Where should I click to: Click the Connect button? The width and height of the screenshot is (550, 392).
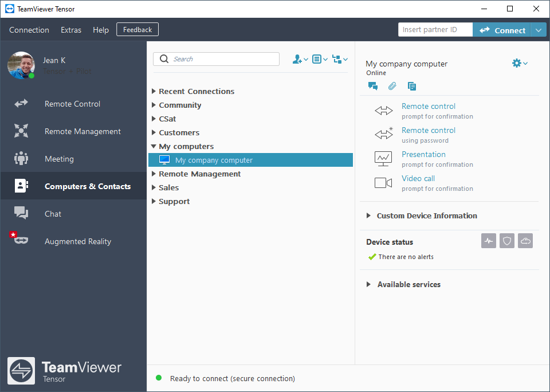502,30
